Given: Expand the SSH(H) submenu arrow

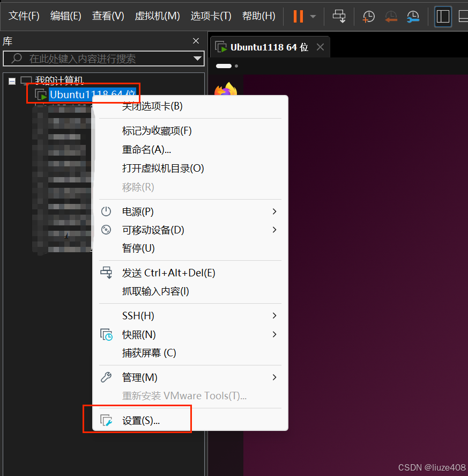Looking at the screenshot, I should 274,316.
